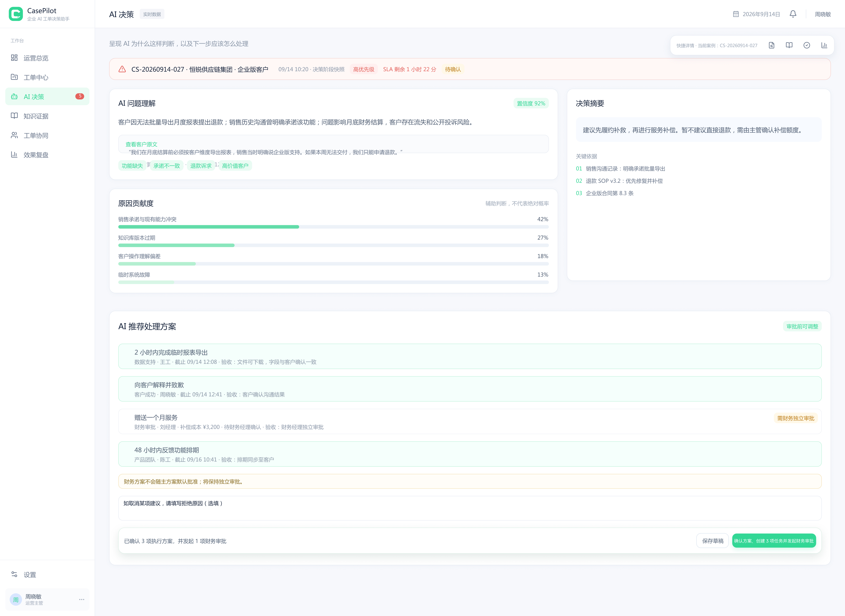
Task: Click the AI 推荐处理方案 heading
Action: point(147,326)
